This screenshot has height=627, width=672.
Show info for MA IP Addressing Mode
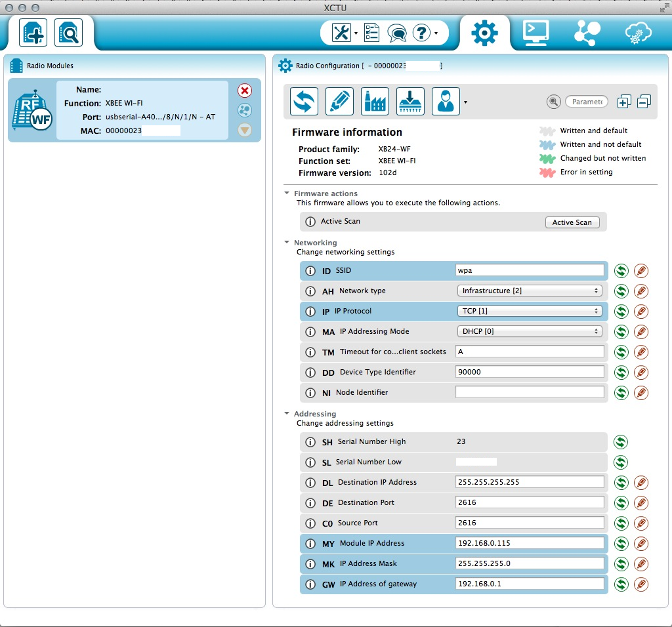[x=310, y=332]
